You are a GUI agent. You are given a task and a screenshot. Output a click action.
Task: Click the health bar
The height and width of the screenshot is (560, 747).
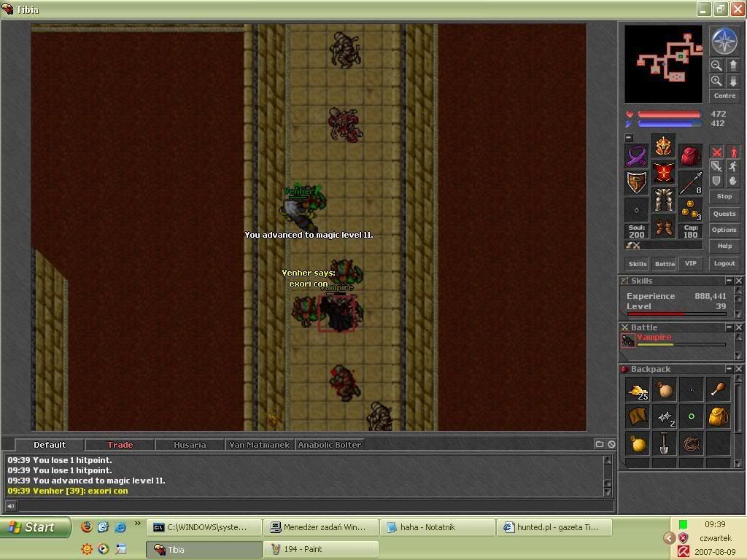coord(669,114)
